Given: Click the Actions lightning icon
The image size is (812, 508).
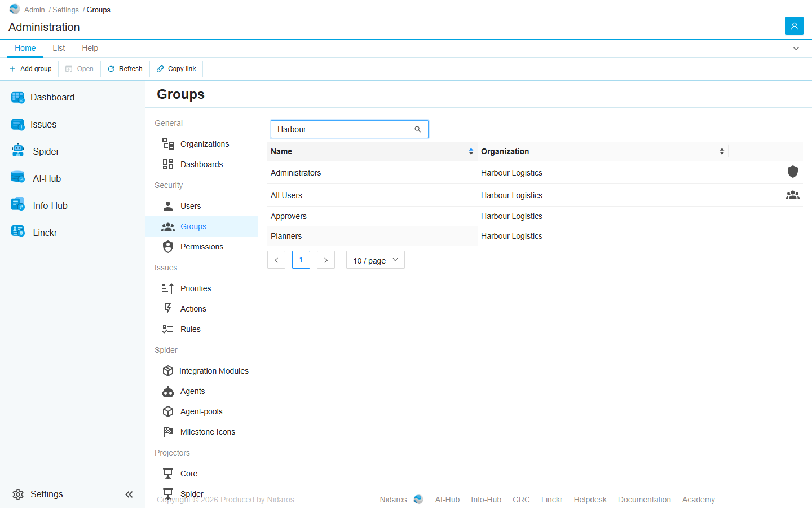Looking at the screenshot, I should 168,309.
